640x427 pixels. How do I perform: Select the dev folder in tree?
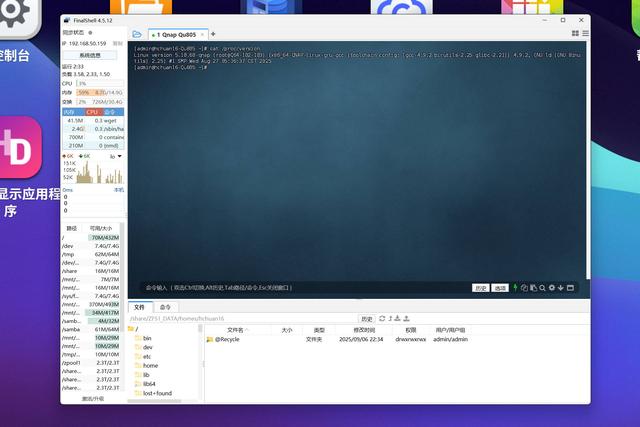[144, 347]
